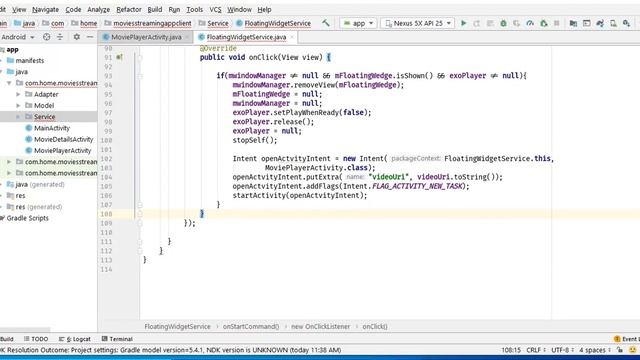Click onStartCommand() in editor breadcrumbs
Viewport: 640px width, 360px height.
pyautogui.click(x=251, y=327)
